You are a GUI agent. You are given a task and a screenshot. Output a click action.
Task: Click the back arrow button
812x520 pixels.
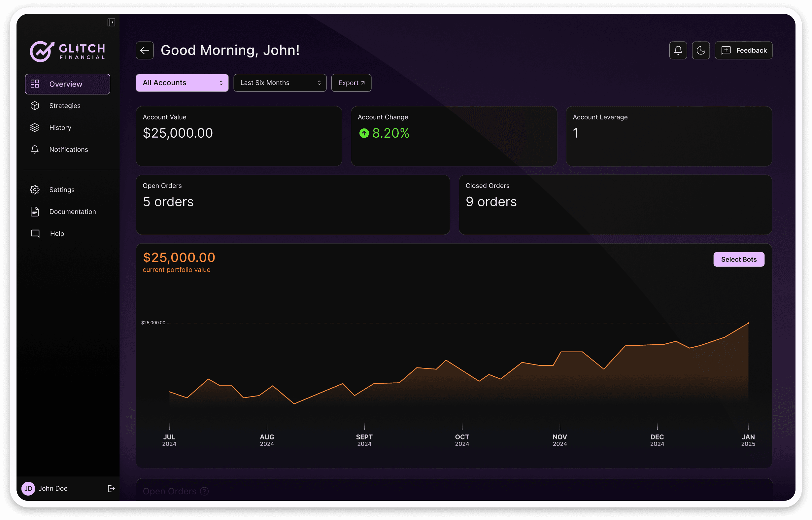coord(145,50)
